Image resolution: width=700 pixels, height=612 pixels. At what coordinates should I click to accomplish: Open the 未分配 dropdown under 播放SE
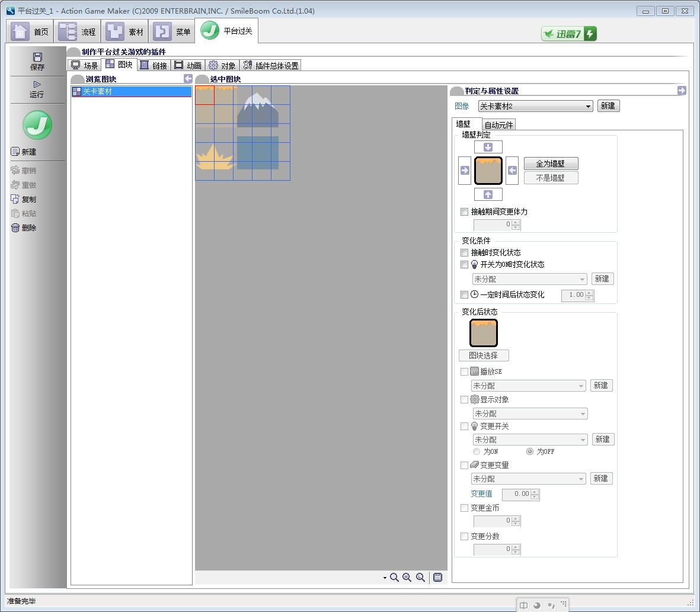click(528, 386)
